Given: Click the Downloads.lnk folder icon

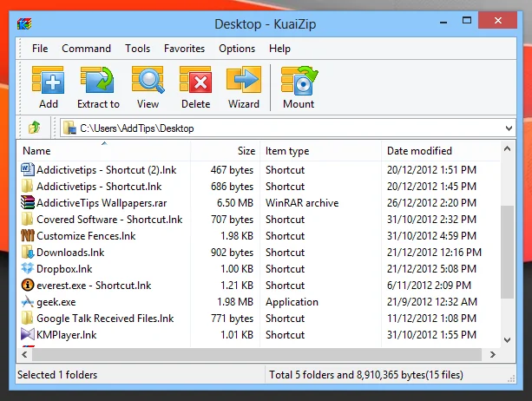Looking at the screenshot, I should click(28, 252).
